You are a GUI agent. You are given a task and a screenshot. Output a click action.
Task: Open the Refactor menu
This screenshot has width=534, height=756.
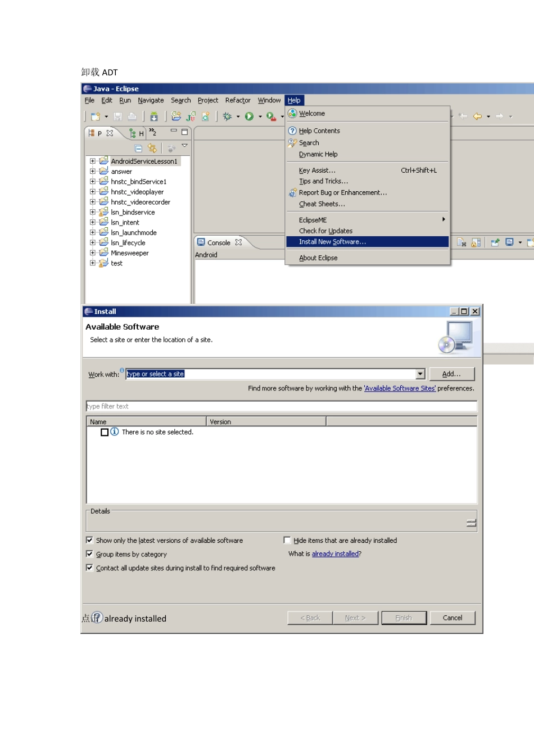[x=238, y=100]
